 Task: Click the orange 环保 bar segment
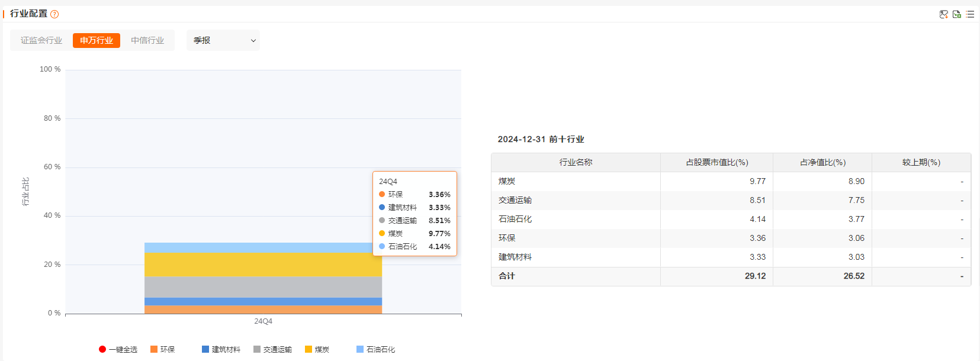point(263,310)
